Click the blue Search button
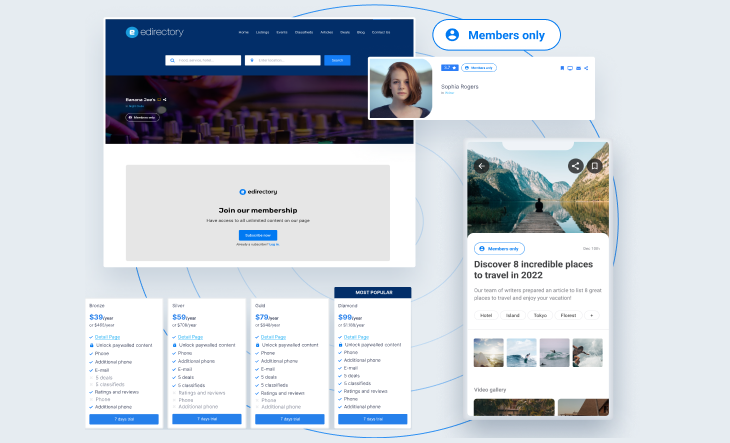This screenshot has height=443, width=730. (338, 60)
